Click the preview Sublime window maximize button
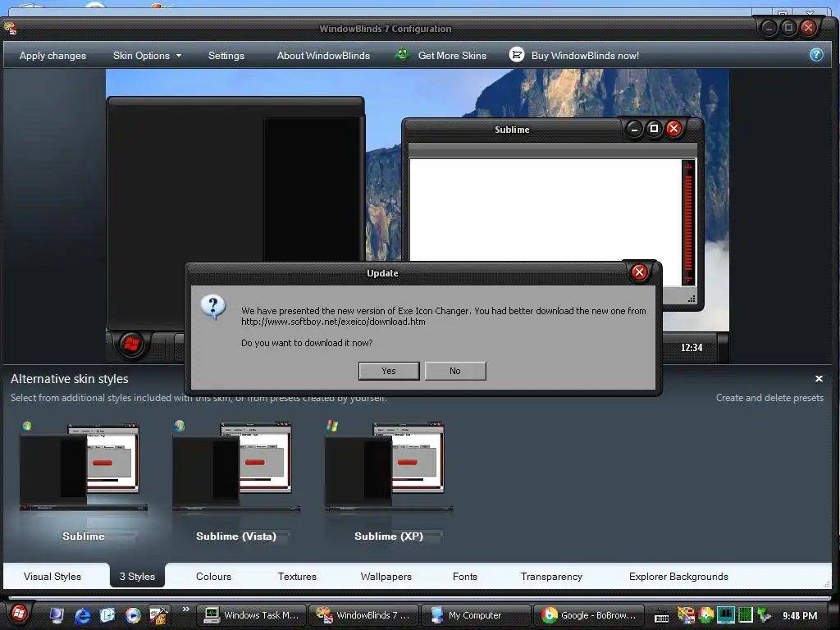Image resolution: width=840 pixels, height=630 pixels. click(654, 129)
